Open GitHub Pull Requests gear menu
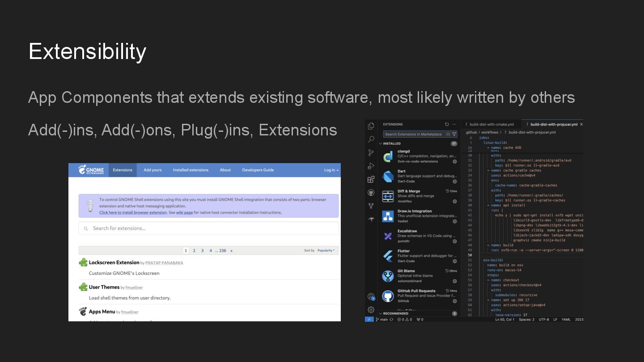 pos(455,301)
